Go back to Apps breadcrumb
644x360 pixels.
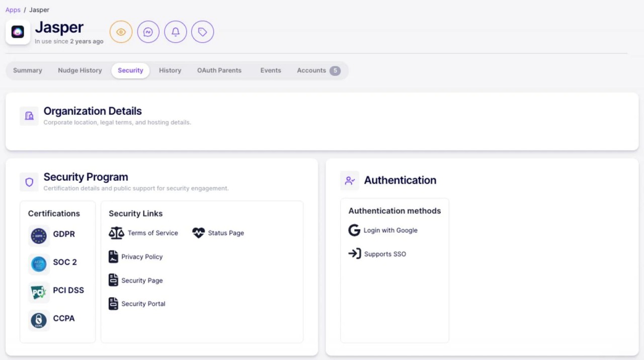coord(13,10)
